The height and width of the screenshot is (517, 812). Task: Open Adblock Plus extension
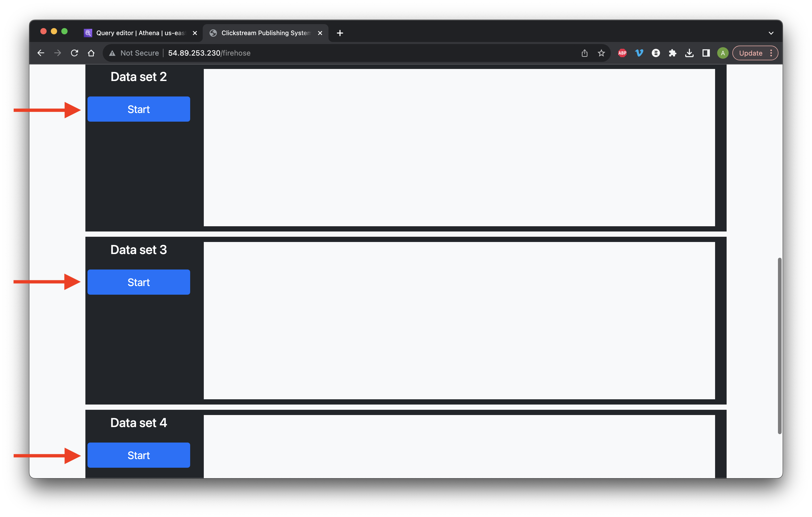click(x=622, y=53)
